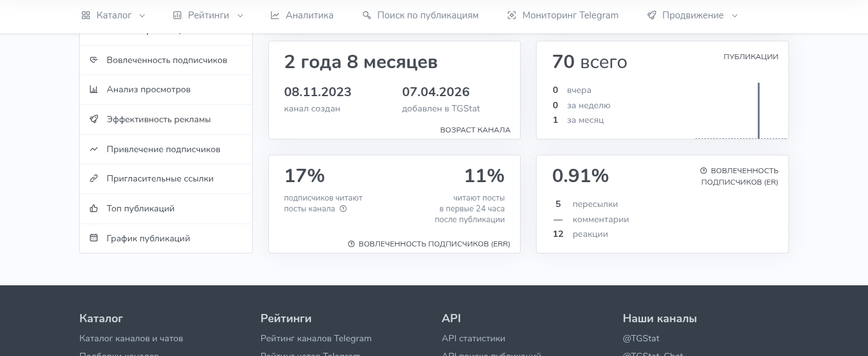
Task: Click the Анализ просмотров bar-chart icon
Action: click(94, 90)
